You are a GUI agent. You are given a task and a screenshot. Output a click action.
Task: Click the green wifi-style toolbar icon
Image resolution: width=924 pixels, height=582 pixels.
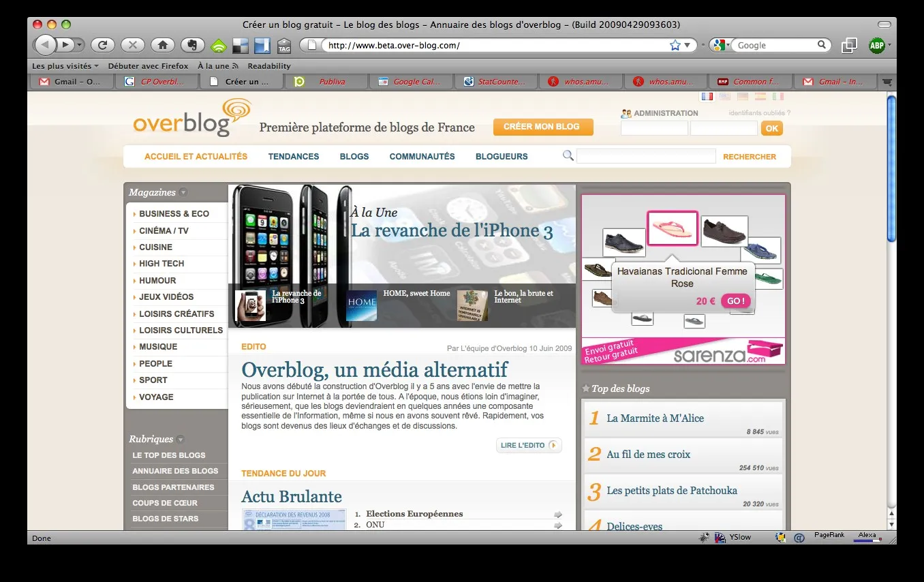[219, 46]
